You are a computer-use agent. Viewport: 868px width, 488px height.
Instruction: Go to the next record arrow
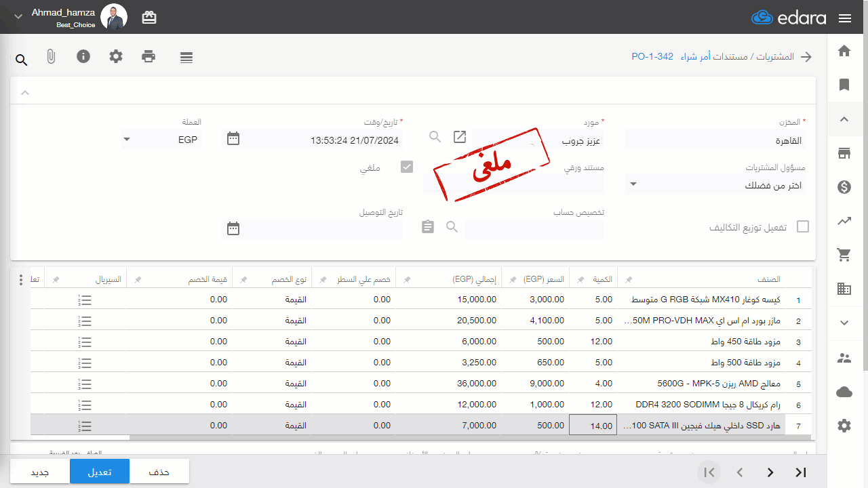click(x=770, y=472)
